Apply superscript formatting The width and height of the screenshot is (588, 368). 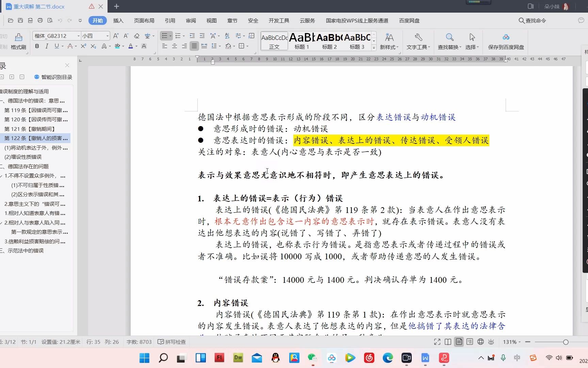click(83, 46)
